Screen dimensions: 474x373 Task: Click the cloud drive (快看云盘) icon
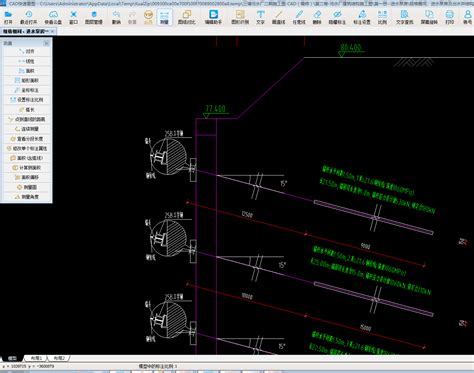[53, 17]
